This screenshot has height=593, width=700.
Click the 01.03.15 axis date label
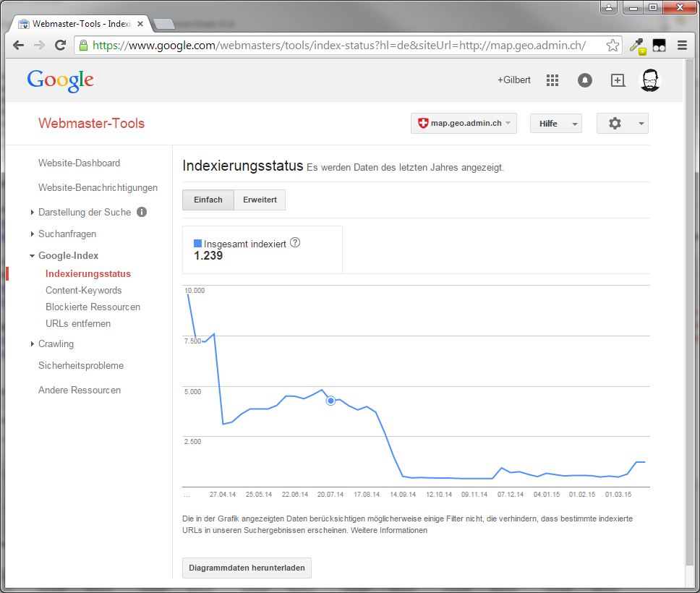click(618, 495)
